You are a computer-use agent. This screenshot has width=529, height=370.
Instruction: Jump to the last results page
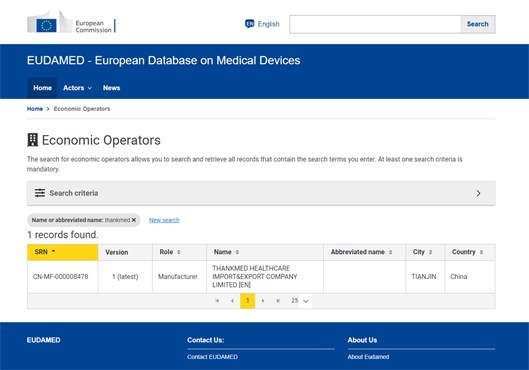(x=278, y=301)
